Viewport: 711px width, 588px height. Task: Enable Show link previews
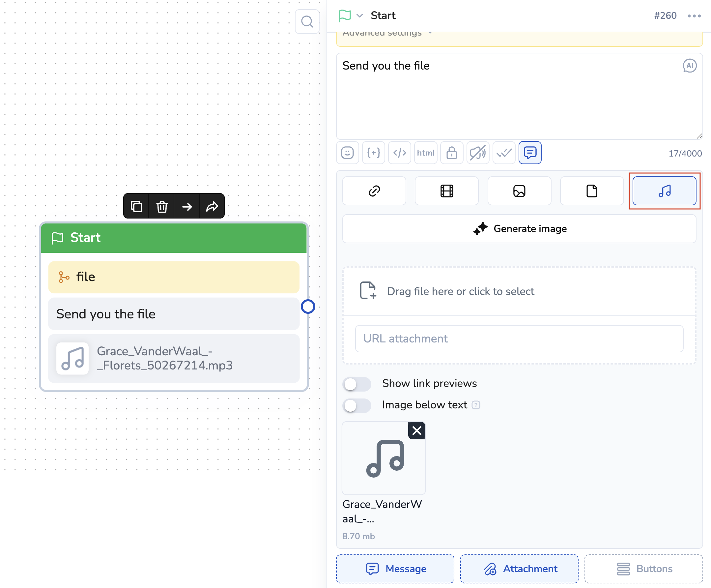click(x=356, y=384)
